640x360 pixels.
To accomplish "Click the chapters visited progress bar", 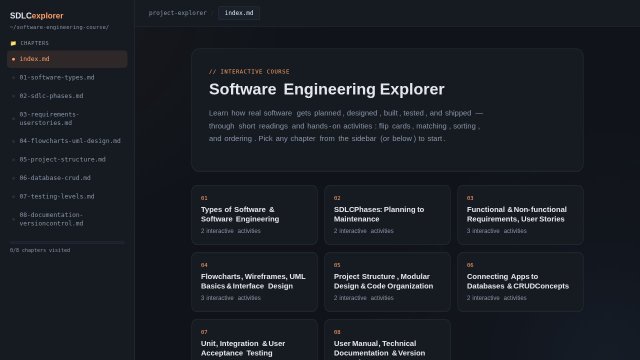I will [67, 242].
